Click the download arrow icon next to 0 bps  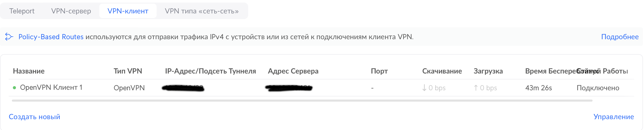[424, 88]
